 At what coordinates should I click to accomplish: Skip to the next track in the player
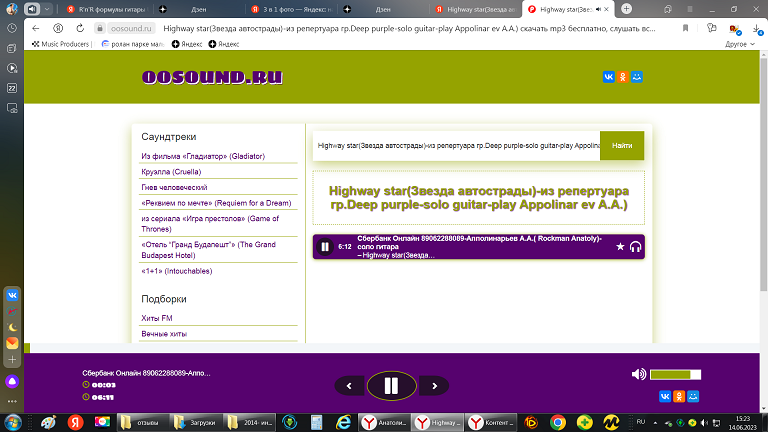click(x=434, y=386)
